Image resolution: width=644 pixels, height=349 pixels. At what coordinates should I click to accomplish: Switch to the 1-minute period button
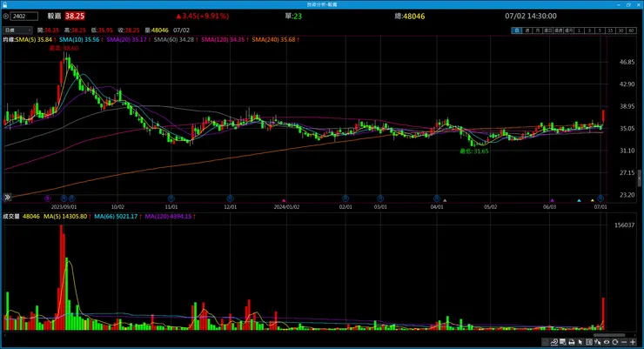579,30
